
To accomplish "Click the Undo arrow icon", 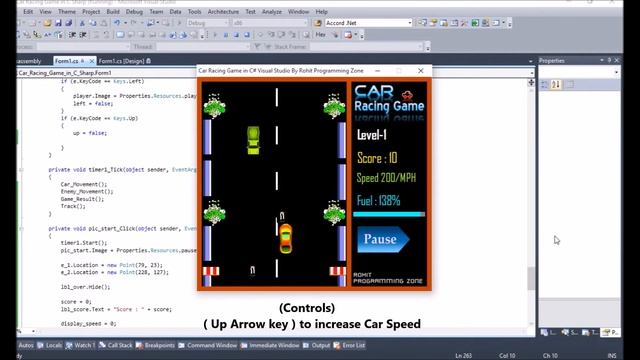I will coord(117,23).
